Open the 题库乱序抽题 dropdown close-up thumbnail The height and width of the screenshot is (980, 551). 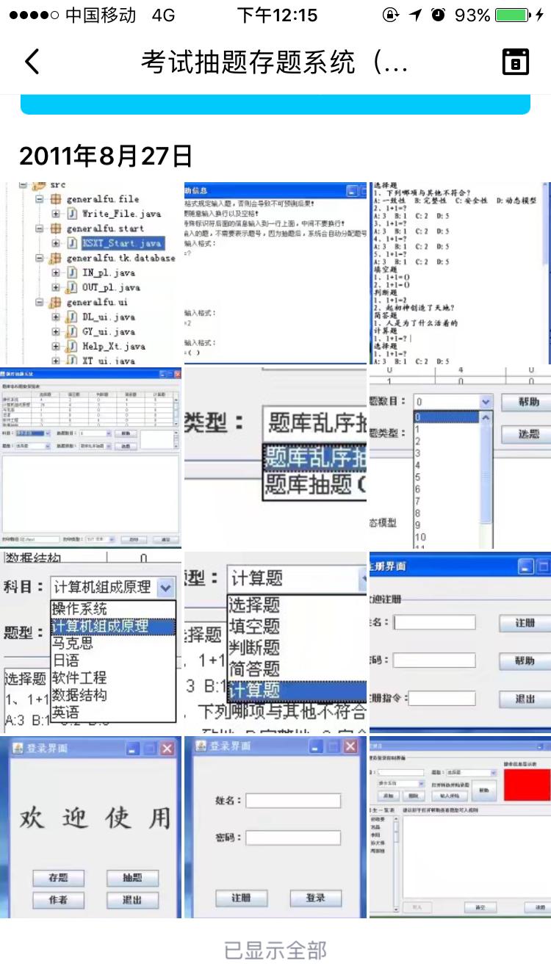(275, 458)
